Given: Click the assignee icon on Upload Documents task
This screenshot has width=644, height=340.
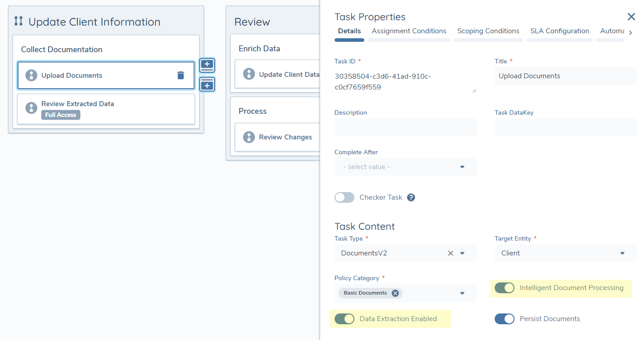Looking at the screenshot, I should pos(31,75).
